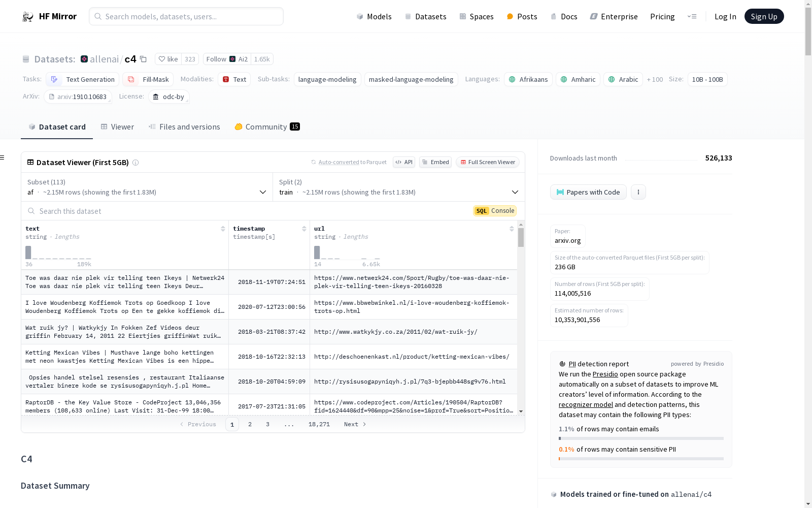Image resolution: width=812 pixels, height=508 pixels.
Task: Focus the search models, datasets, users field
Action: click(x=186, y=16)
